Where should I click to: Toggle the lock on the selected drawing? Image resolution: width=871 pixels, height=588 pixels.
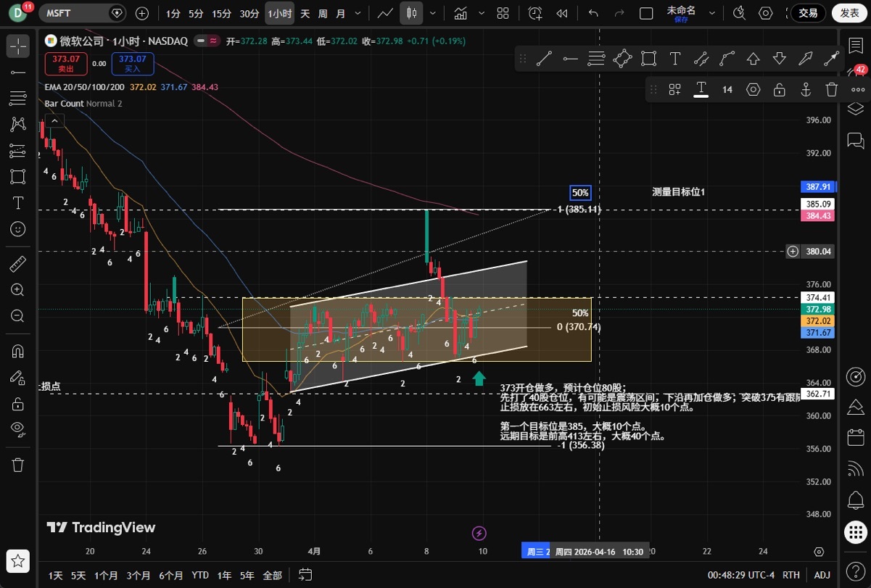[x=779, y=90]
